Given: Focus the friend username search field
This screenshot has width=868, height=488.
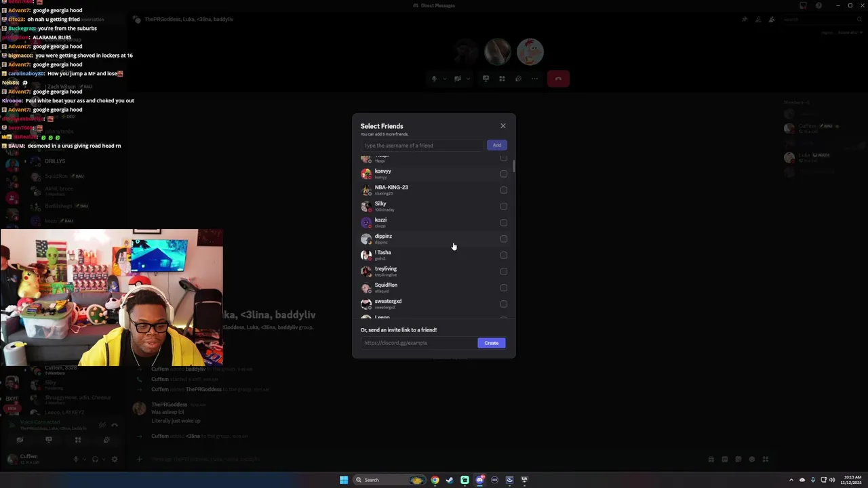Looking at the screenshot, I should (422, 145).
